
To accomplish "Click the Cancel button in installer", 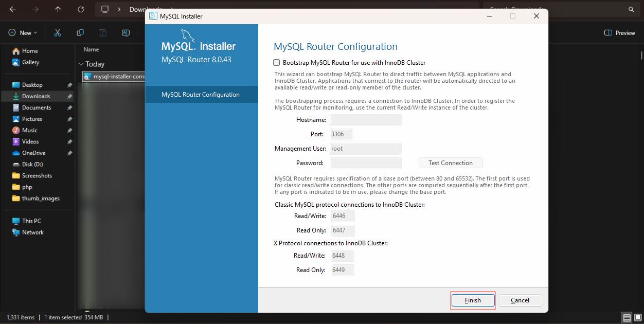I will 520,300.
